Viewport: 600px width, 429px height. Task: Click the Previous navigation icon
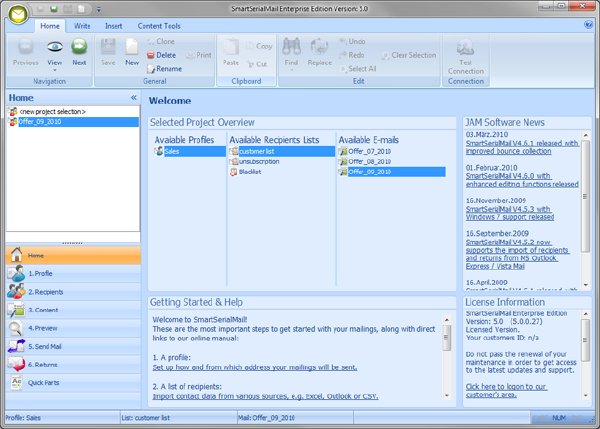click(x=26, y=47)
